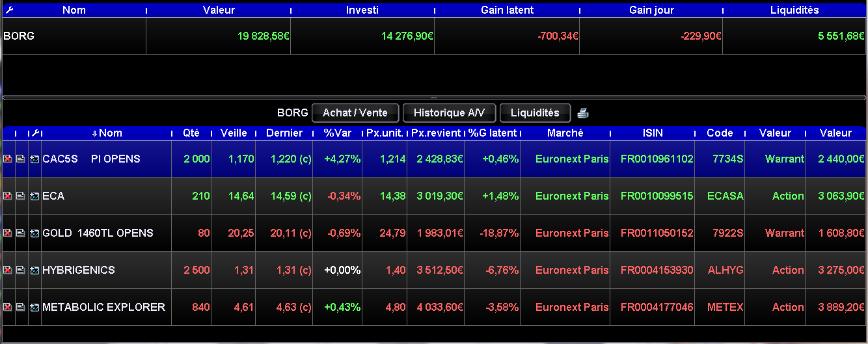This screenshot has height=344, width=868.
Task: Click ISIN FR0010961102
Action: [x=657, y=159]
